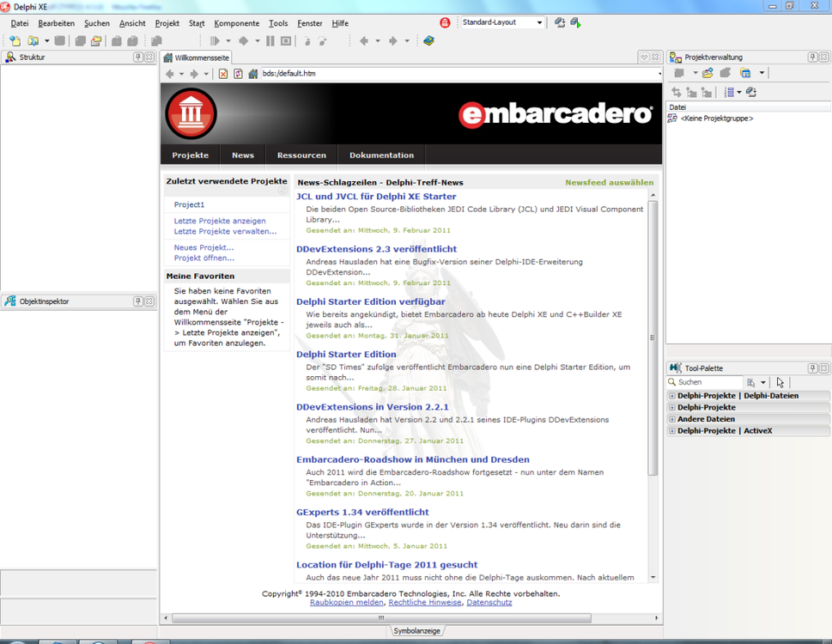
Task: Click the browser Stop icon with red X
Action: [223, 74]
